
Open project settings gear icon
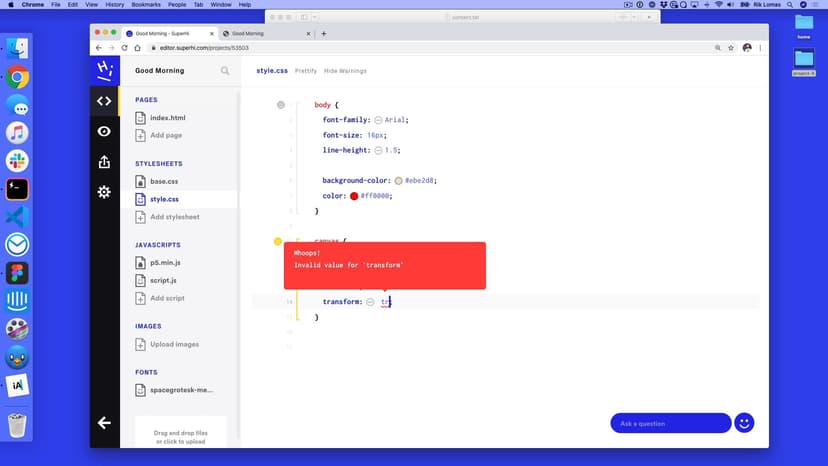tap(104, 192)
